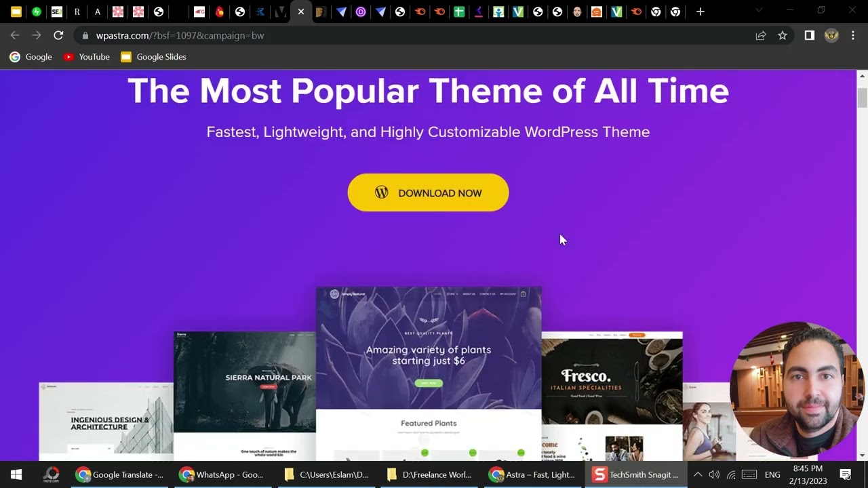Open D:\Freelance Work folder taskbar window
This screenshot has width=868, height=488.
[x=429, y=474]
